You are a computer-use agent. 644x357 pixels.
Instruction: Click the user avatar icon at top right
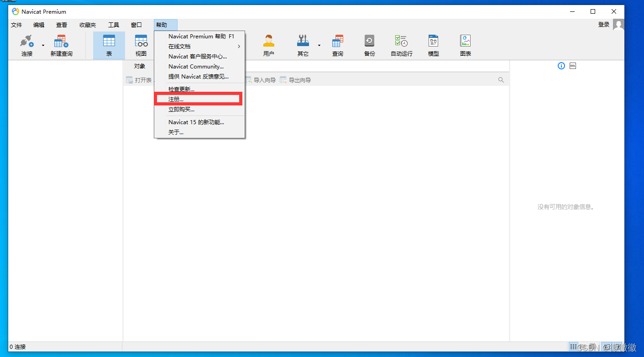tap(618, 25)
